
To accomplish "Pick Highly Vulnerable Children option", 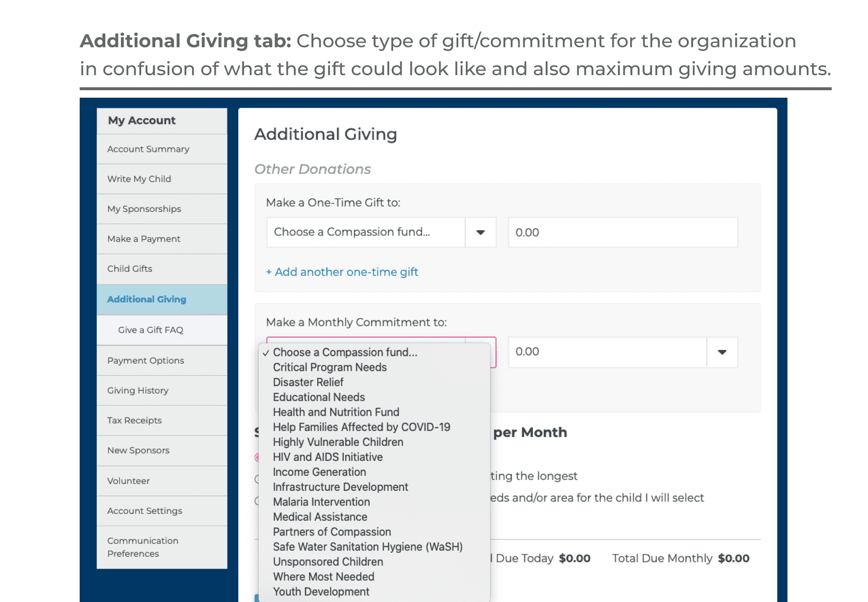I will (374, 442).
